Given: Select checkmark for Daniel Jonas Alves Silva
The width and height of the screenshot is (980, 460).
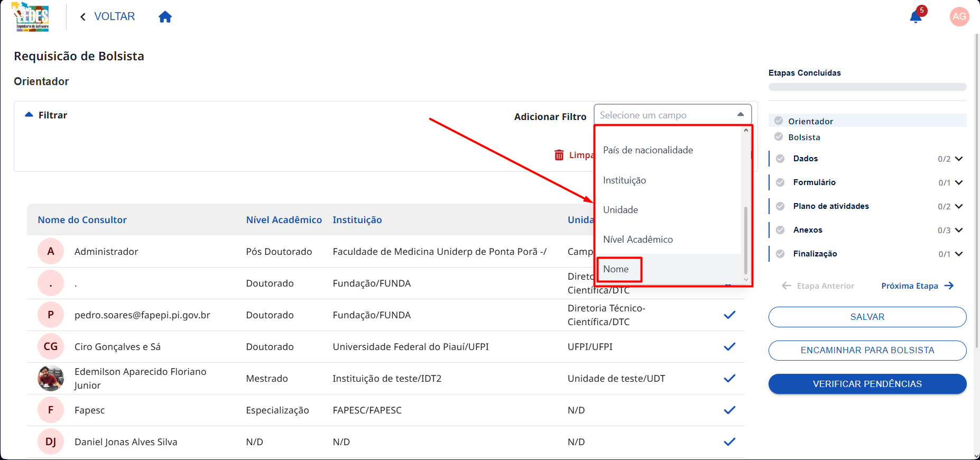Looking at the screenshot, I should coord(729,441).
